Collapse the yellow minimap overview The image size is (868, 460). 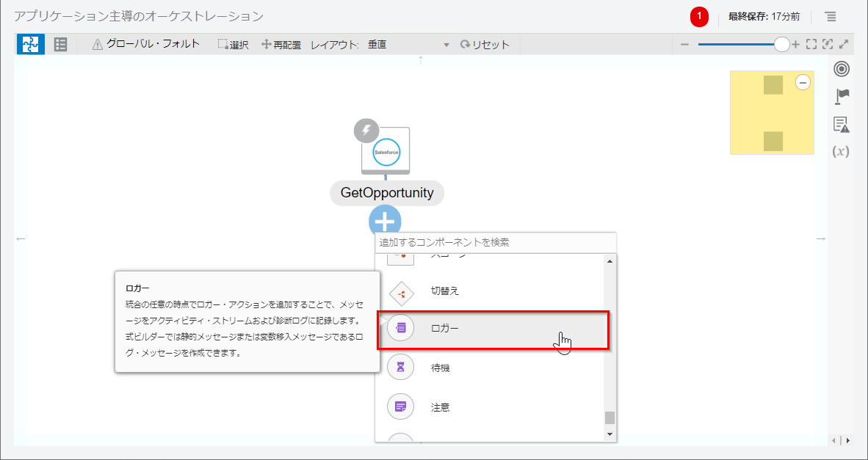coord(803,83)
